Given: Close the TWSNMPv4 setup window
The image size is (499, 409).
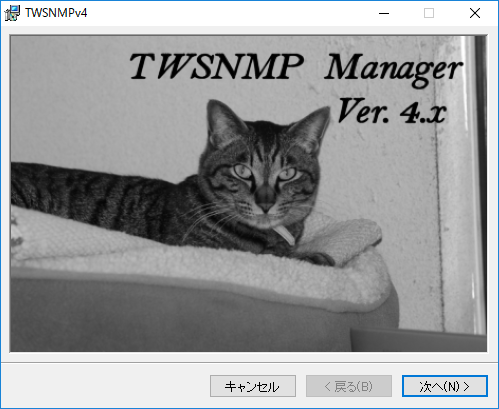Looking at the screenshot, I should click(475, 13).
